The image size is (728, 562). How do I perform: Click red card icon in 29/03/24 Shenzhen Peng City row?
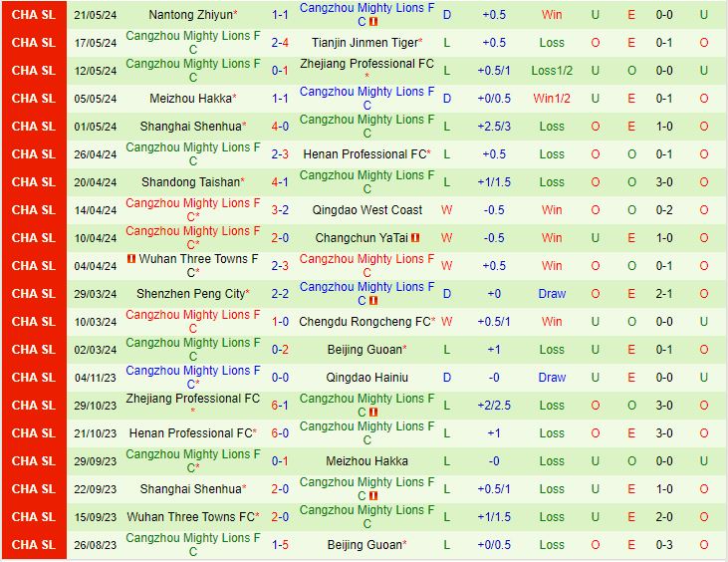(373, 301)
